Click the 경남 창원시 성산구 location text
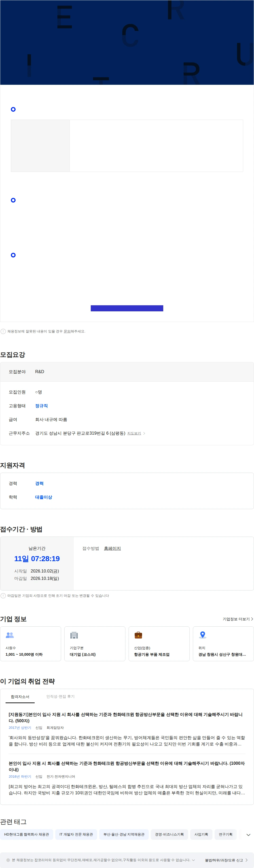254x868 pixels. click(222, 654)
